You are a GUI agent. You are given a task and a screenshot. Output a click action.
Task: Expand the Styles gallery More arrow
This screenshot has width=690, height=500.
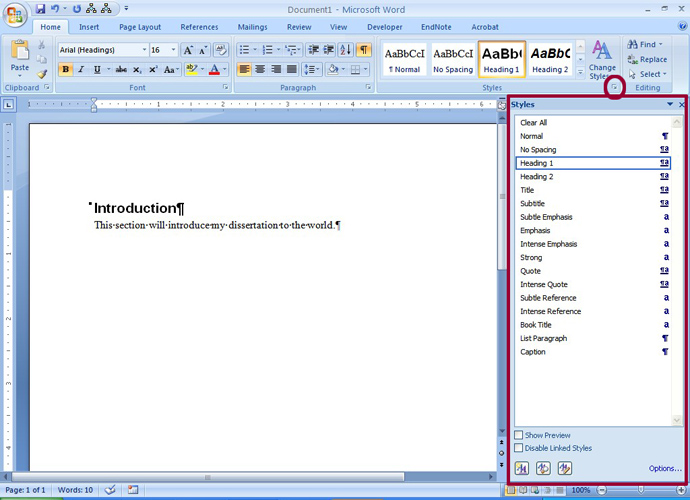coord(580,71)
